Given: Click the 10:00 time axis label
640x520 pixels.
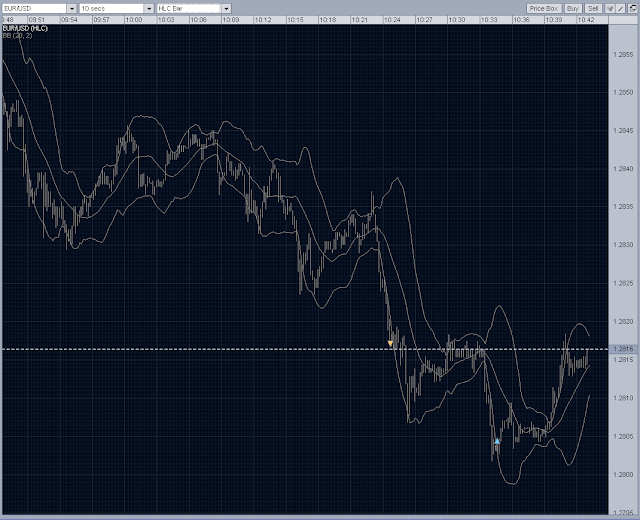Looking at the screenshot, I should [133, 20].
